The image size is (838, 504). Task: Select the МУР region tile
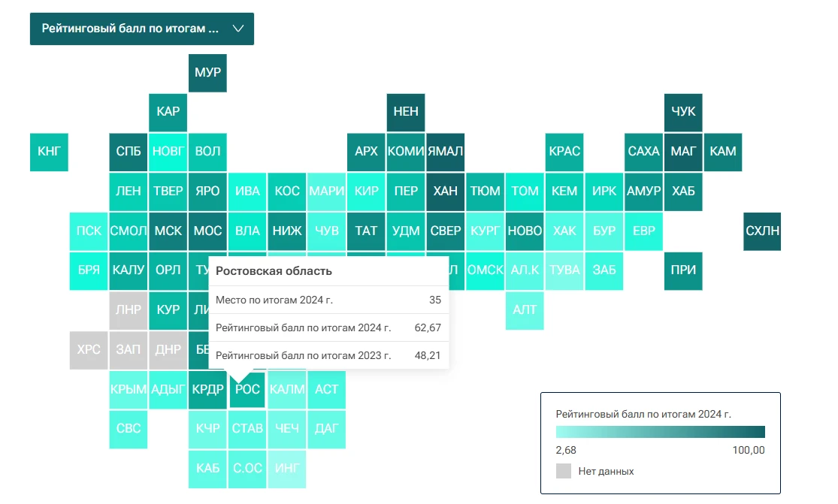click(207, 73)
